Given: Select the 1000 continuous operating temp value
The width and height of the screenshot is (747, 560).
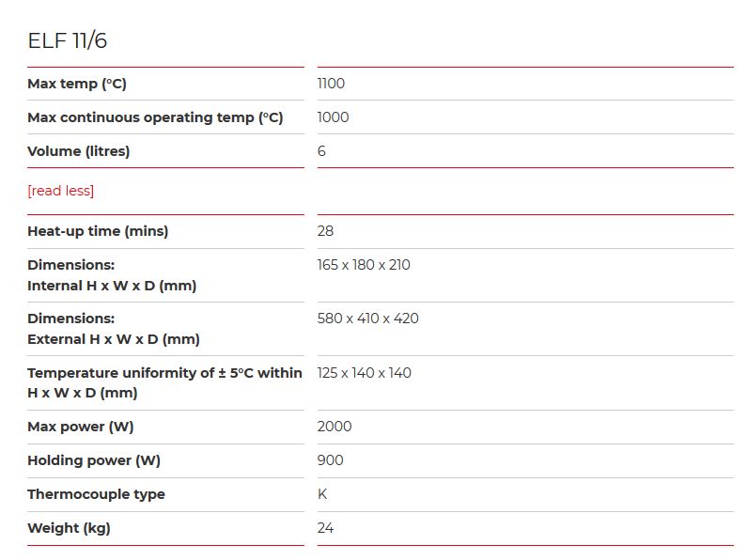Looking at the screenshot, I should coord(333,117).
